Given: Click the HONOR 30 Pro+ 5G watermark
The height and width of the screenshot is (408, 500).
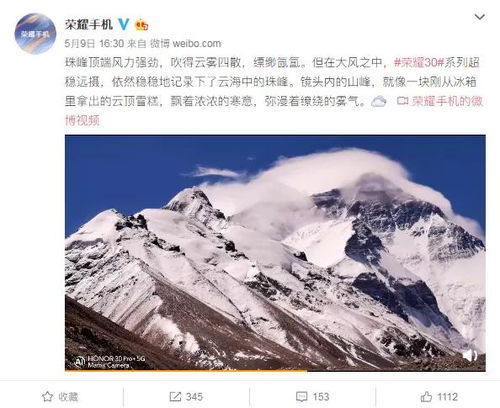Looking at the screenshot, I should (x=111, y=361).
